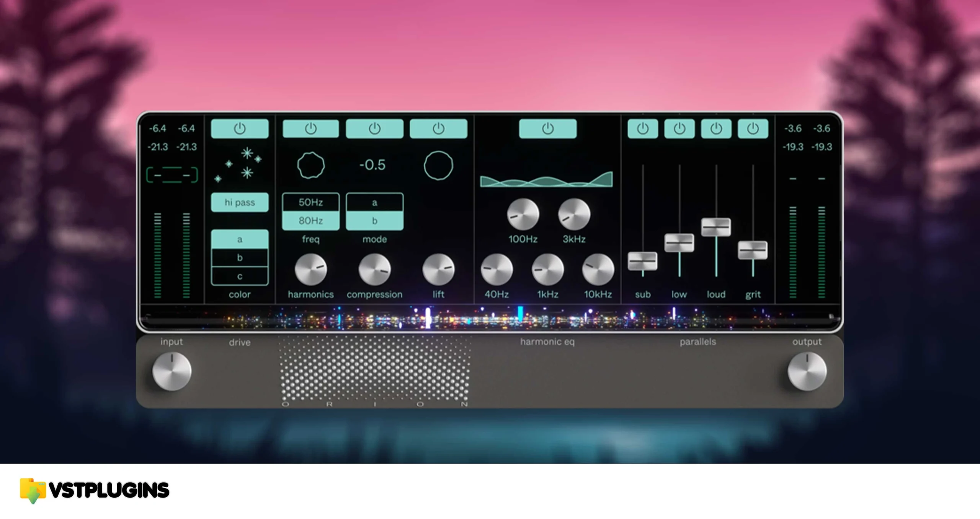980x519 pixels.
Task: Select color option a
Action: click(240, 239)
